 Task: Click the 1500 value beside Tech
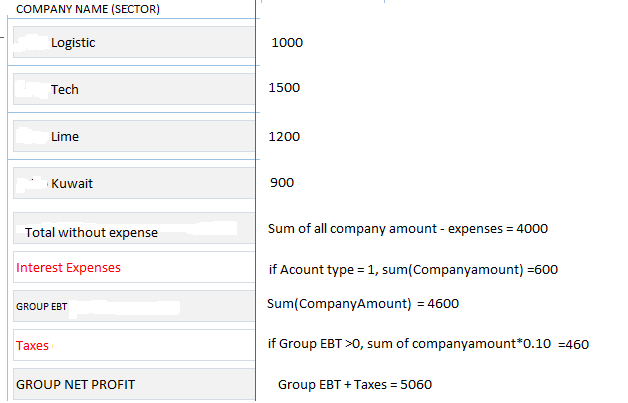pyautogui.click(x=285, y=89)
